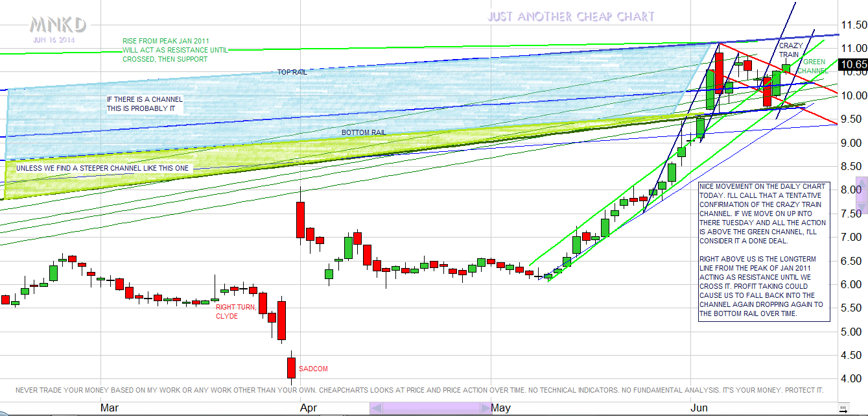Click the scroll-to-latest icon at bottom right
The image size is (868, 416).
point(843,408)
